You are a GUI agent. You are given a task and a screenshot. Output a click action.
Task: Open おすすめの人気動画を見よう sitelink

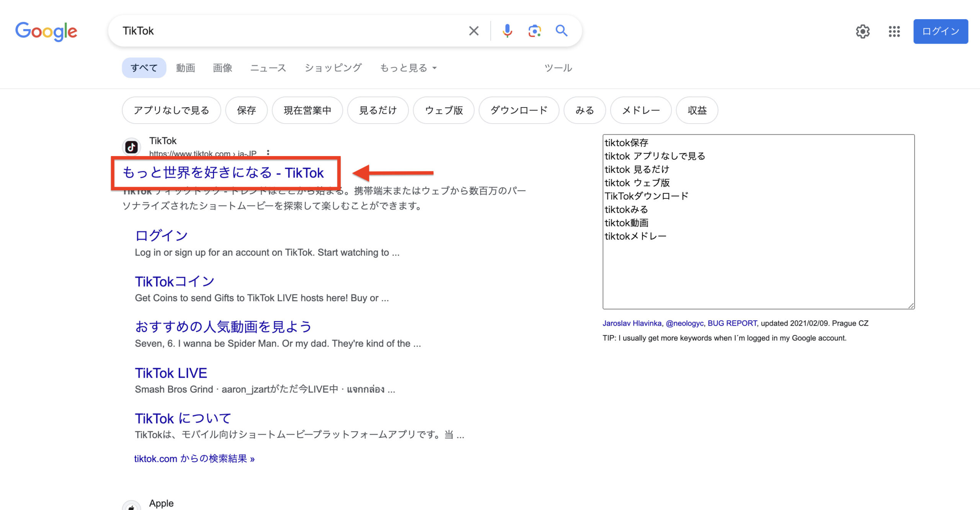223,327
